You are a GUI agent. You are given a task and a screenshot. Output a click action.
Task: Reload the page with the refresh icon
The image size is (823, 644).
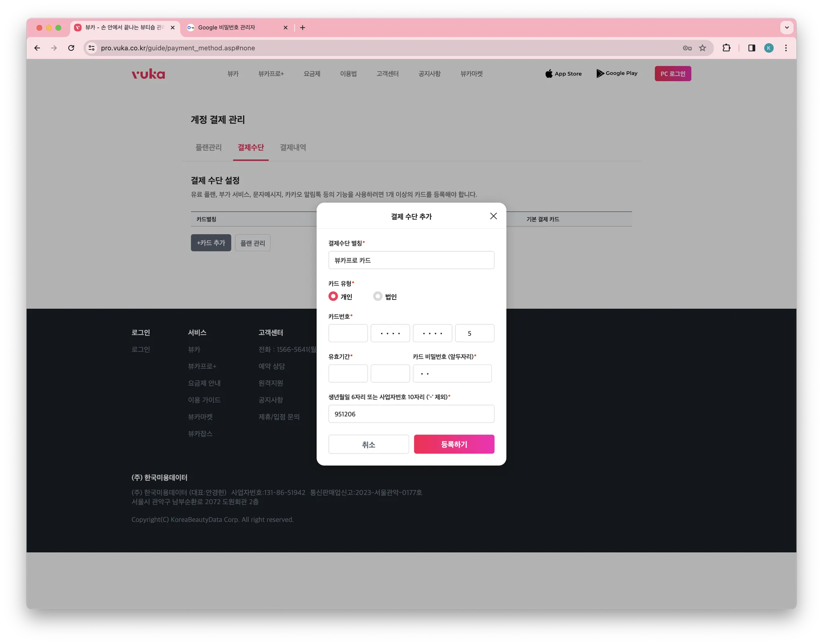[x=71, y=48]
